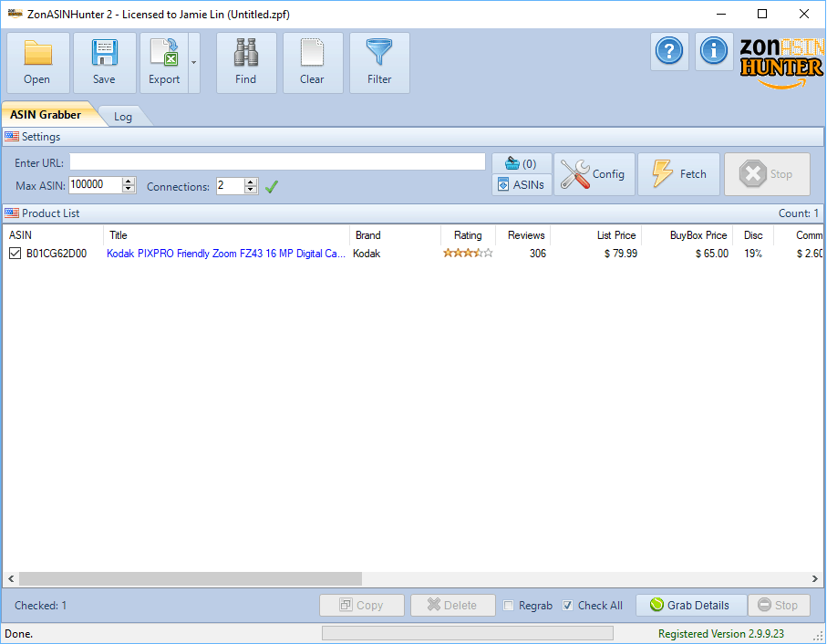Image resolution: width=827 pixels, height=644 pixels.
Task: Switch to the Log tab
Action: [x=123, y=117]
